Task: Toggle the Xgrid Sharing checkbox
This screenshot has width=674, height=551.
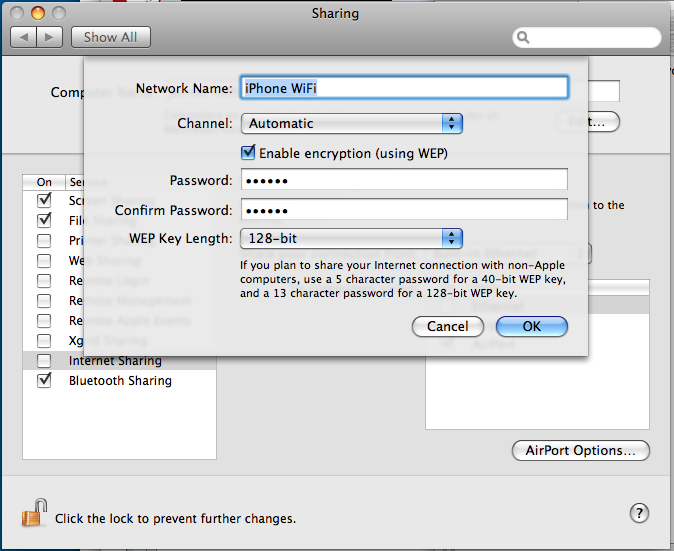Action: 44,341
